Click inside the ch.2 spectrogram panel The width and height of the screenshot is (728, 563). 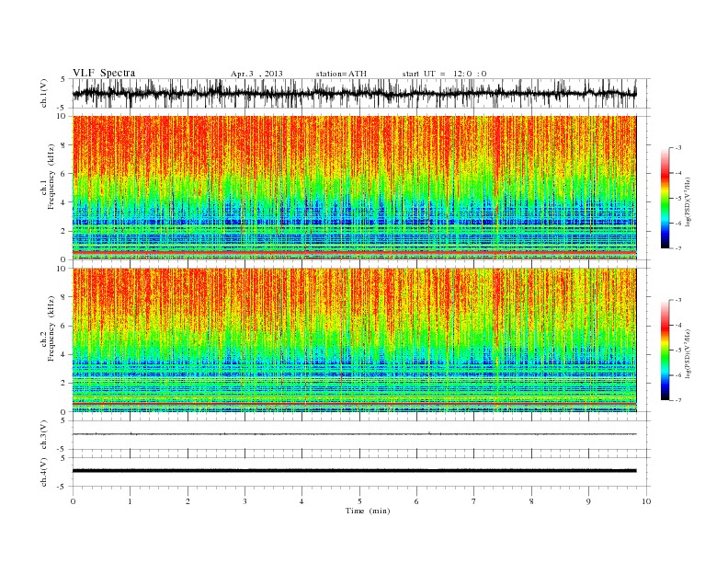click(x=354, y=340)
